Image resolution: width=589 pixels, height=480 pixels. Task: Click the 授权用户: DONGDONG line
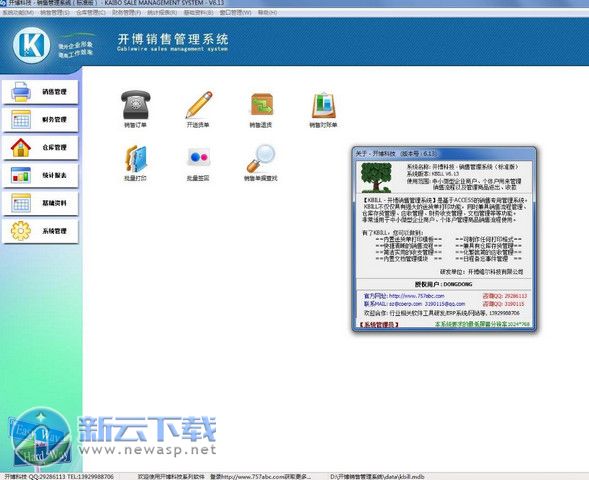click(x=443, y=284)
